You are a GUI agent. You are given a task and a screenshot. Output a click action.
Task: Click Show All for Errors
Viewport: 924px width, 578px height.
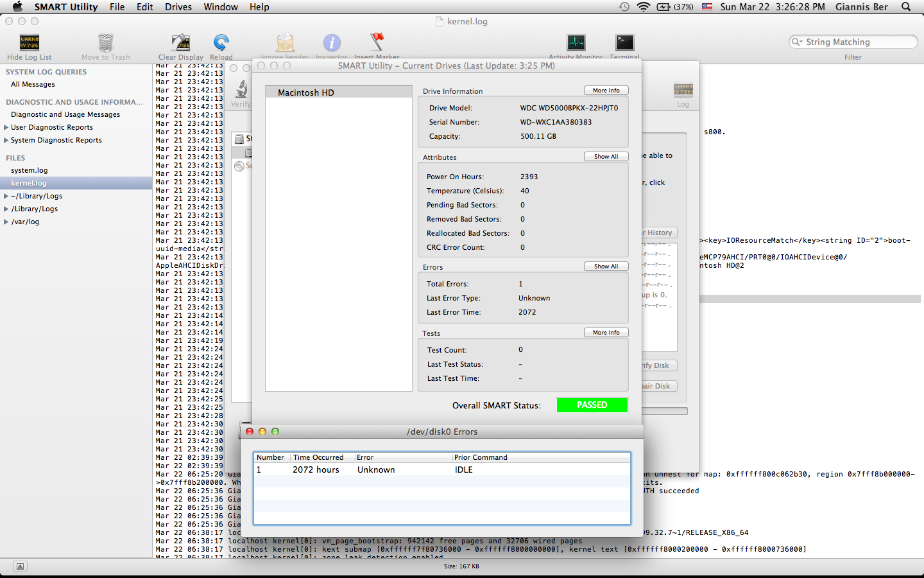pos(606,267)
